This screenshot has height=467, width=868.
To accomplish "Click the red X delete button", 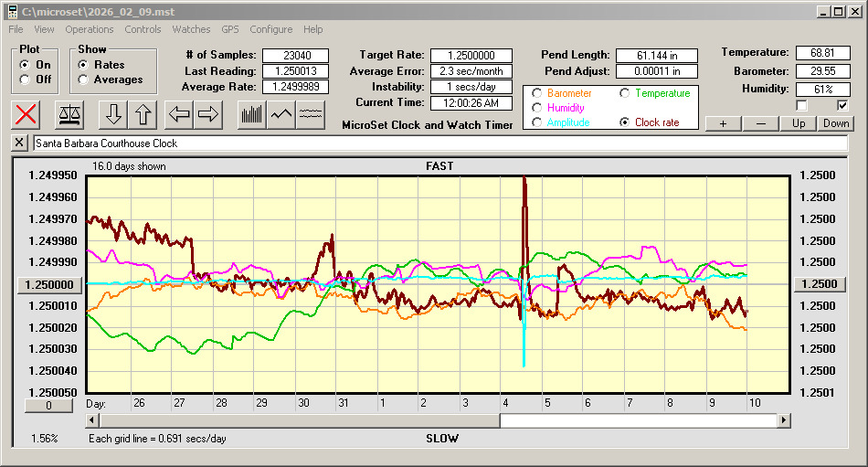I will click(27, 114).
